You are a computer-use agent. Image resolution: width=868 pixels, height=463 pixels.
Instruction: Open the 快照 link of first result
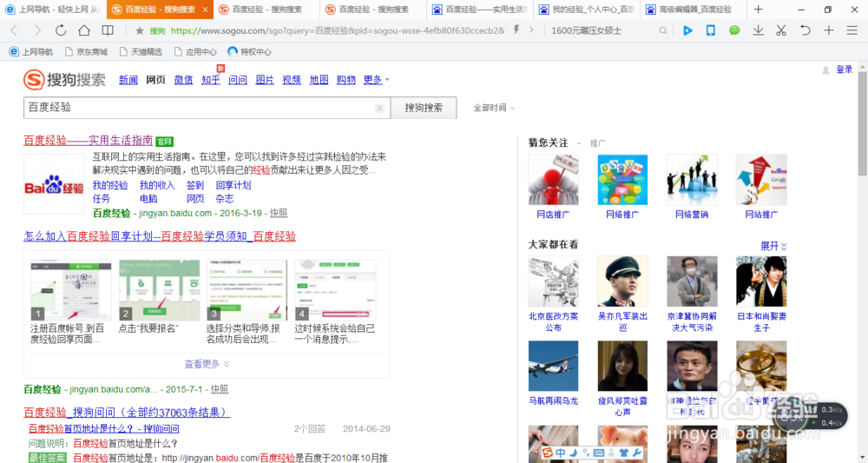click(x=279, y=213)
